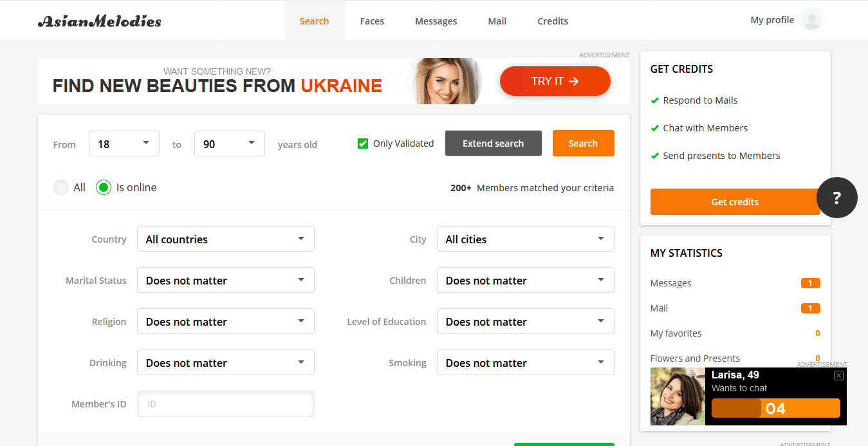Open the Credits tab

point(553,21)
